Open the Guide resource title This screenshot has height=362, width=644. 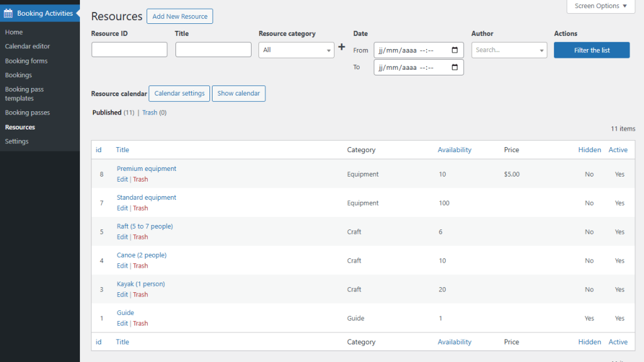[x=125, y=312]
